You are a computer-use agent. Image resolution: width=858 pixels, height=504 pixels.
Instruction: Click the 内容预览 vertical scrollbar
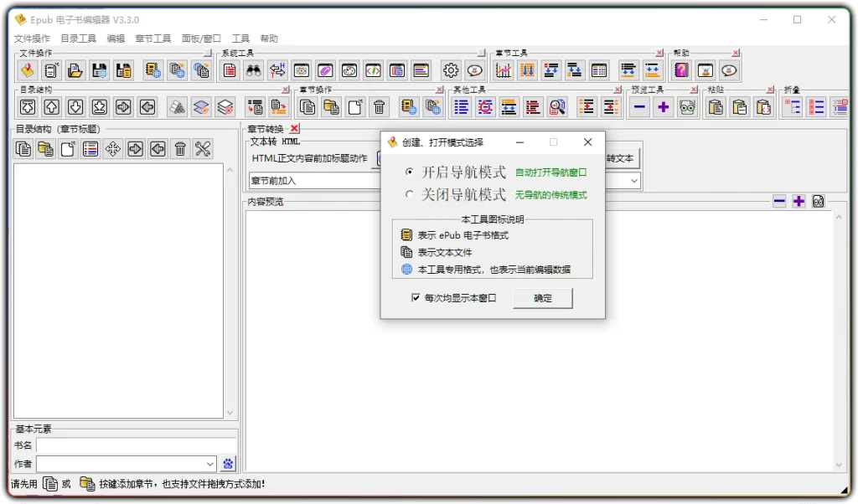(838, 341)
